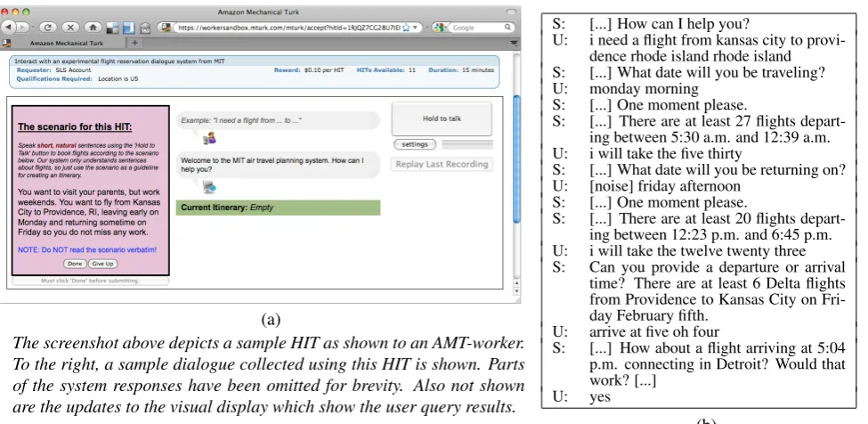Click the Example 'I need a flight from' bubble

[278, 120]
